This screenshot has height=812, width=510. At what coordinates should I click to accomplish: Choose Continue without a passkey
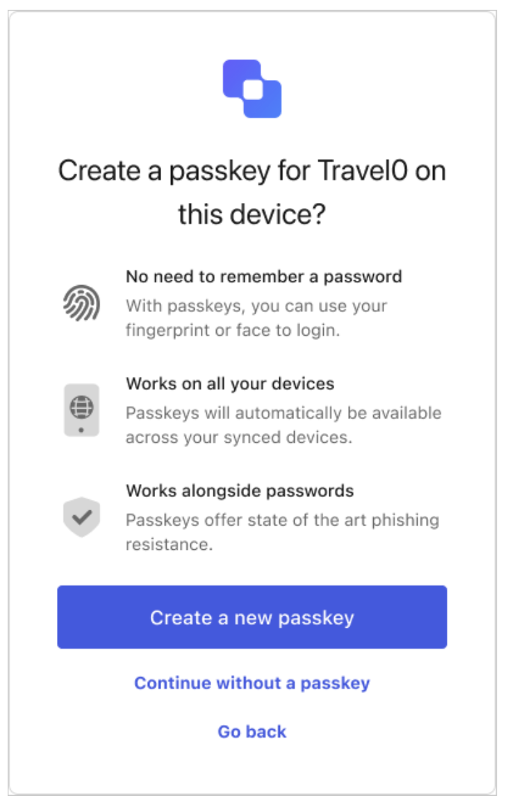(252, 683)
